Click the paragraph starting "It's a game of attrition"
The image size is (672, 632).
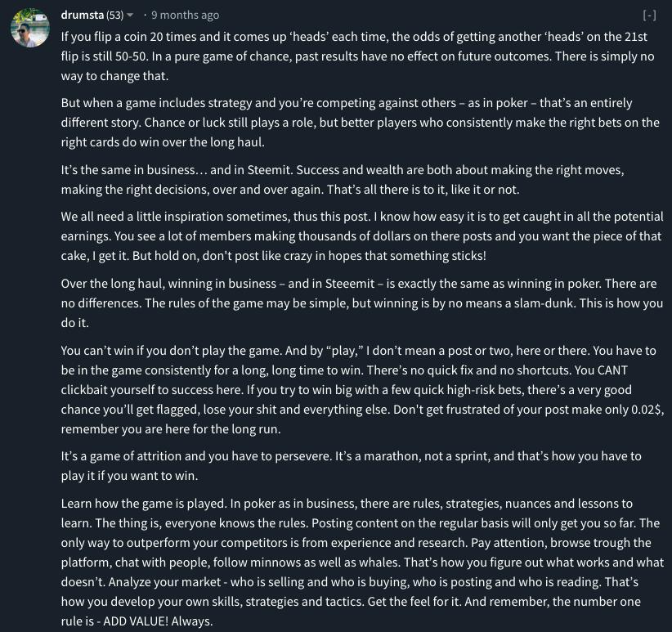[351, 466]
